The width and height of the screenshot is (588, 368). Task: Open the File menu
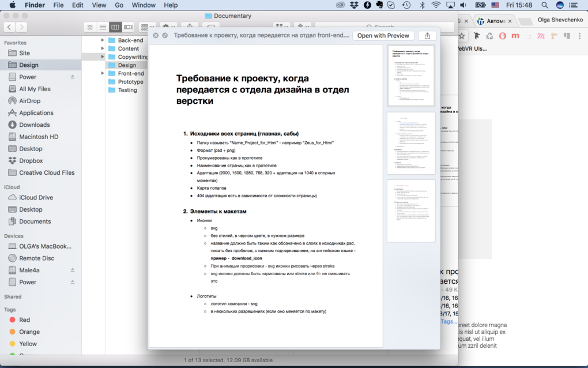pyautogui.click(x=58, y=5)
